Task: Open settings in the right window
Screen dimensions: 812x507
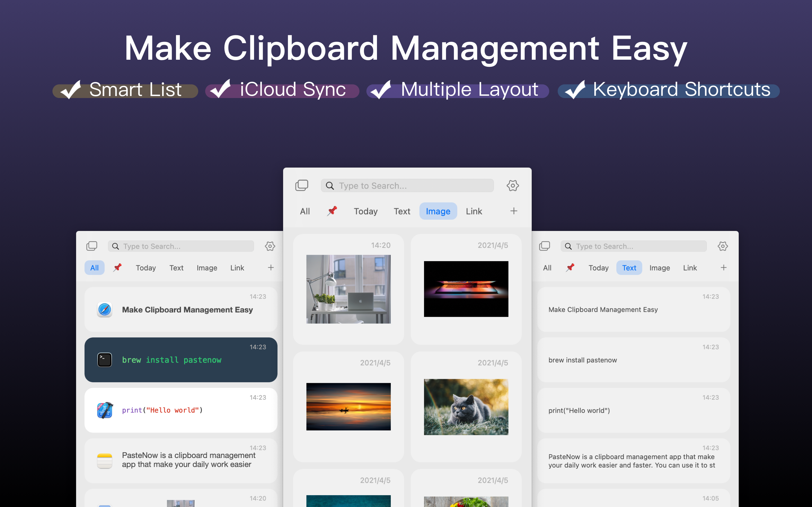Action: [722, 246]
